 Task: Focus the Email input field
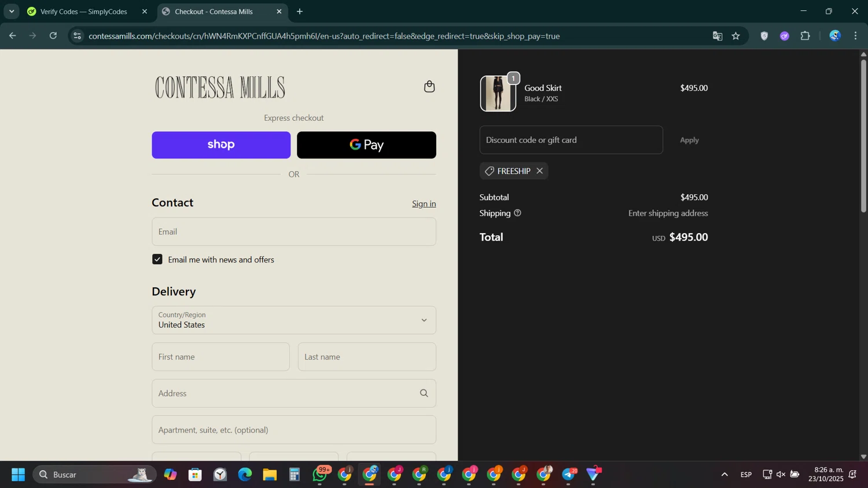294,232
